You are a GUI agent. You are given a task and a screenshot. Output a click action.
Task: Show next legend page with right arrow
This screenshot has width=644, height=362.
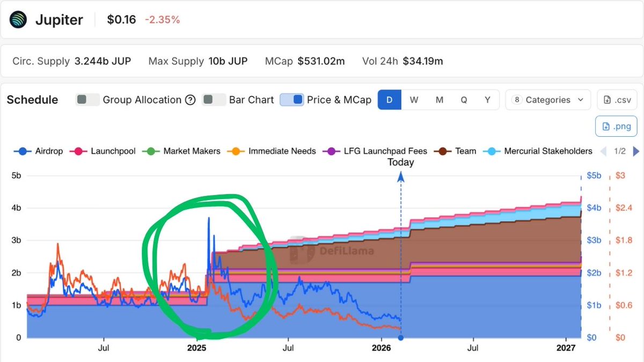pyautogui.click(x=636, y=152)
